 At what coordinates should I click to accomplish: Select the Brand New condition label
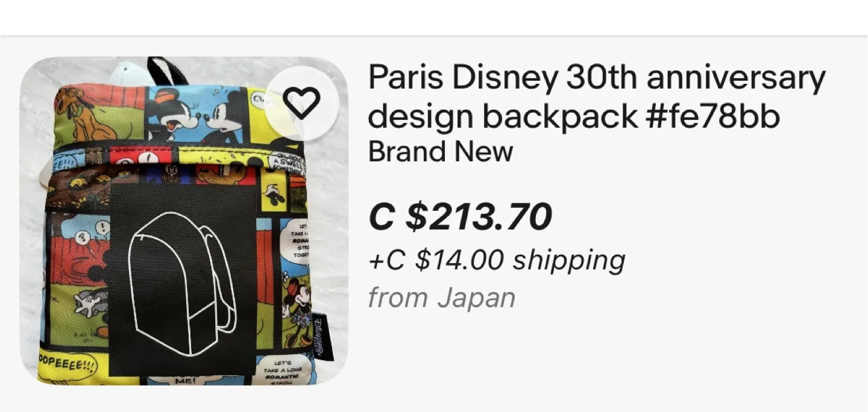tap(440, 151)
